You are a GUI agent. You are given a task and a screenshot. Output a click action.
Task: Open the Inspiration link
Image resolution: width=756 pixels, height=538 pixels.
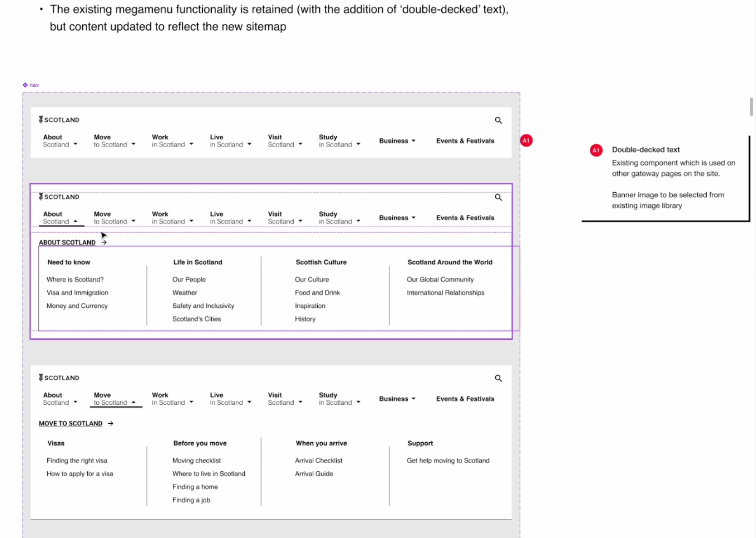click(x=310, y=306)
